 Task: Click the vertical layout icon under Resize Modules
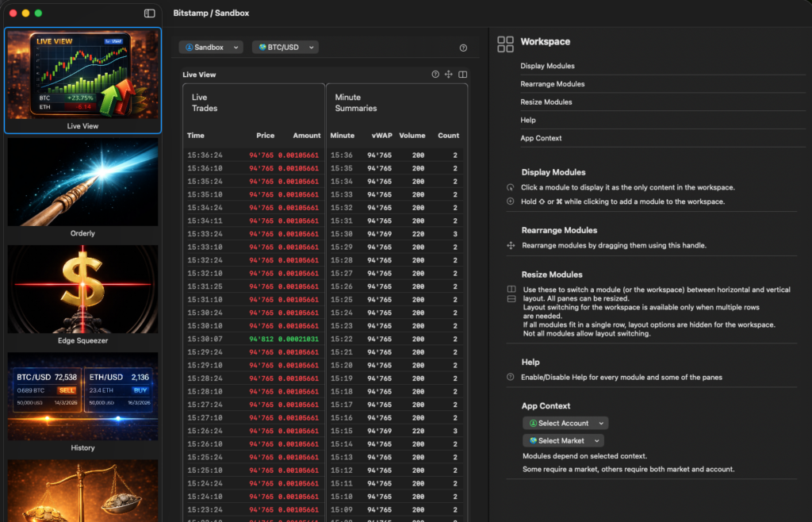[x=511, y=299]
